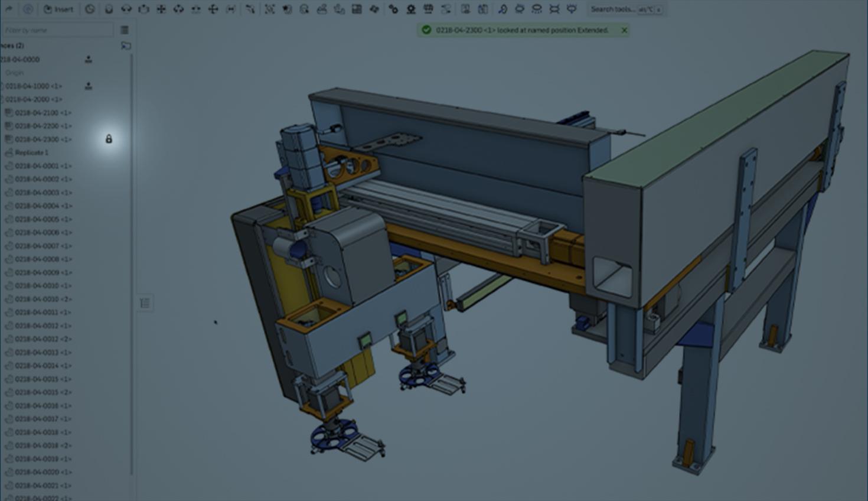
Task: Click the list icon beside the filter field
Action: click(x=125, y=30)
